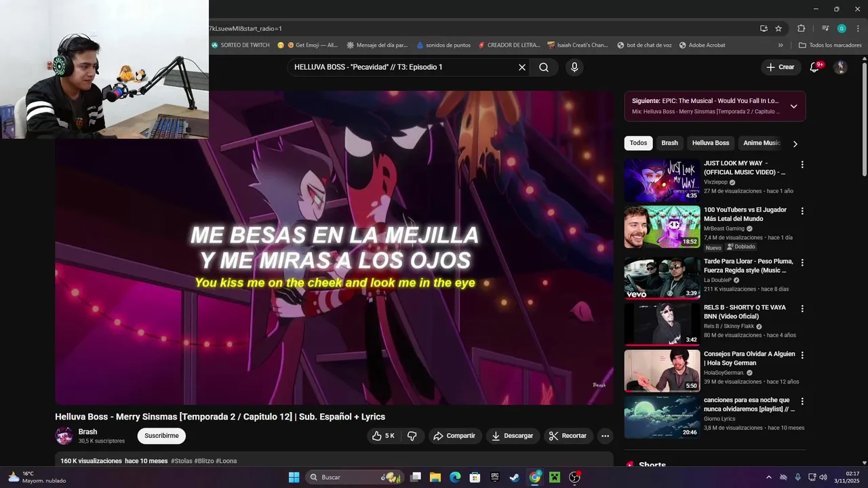The height and width of the screenshot is (488, 868).
Task: Select the Helluva Boss filter chip
Action: click(x=711, y=143)
